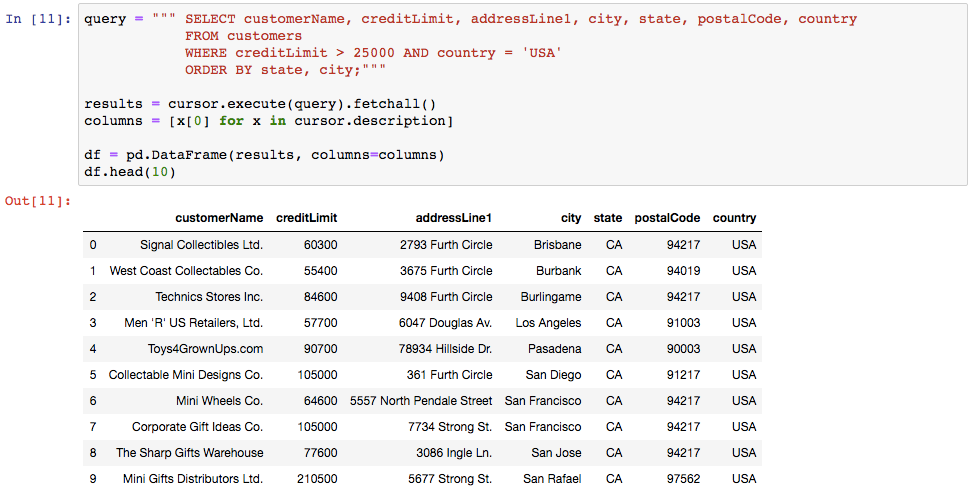Click postal code 94019
The height and width of the screenshot is (499, 972).
(684, 271)
